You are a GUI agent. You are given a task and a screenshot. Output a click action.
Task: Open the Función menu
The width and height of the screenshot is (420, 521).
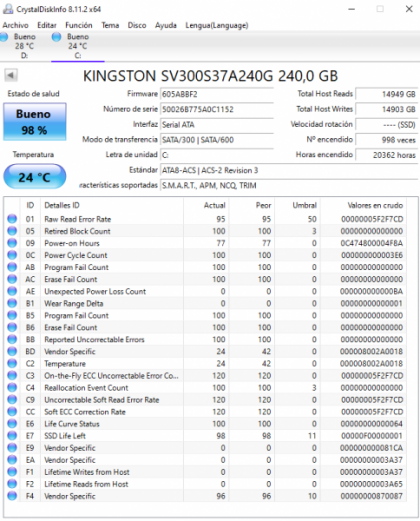tap(79, 25)
